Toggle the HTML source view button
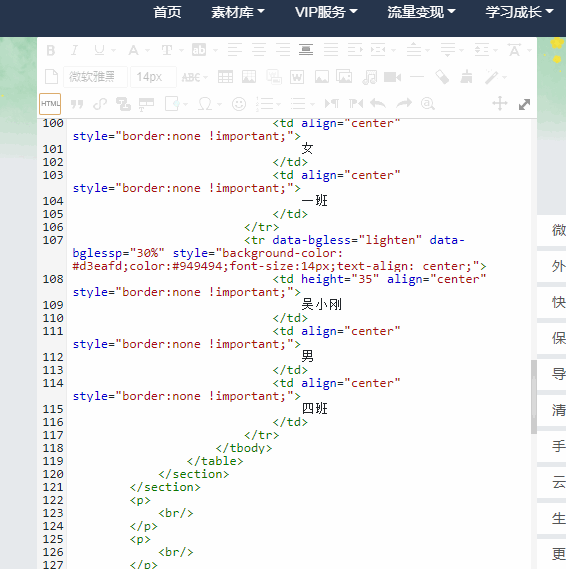 coord(50,104)
